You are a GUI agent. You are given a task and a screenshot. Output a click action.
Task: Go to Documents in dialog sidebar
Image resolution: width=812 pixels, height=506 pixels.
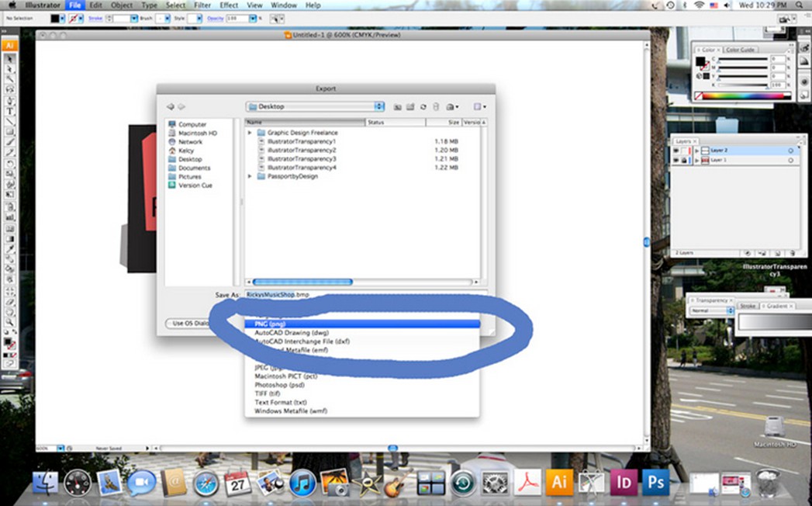point(194,168)
